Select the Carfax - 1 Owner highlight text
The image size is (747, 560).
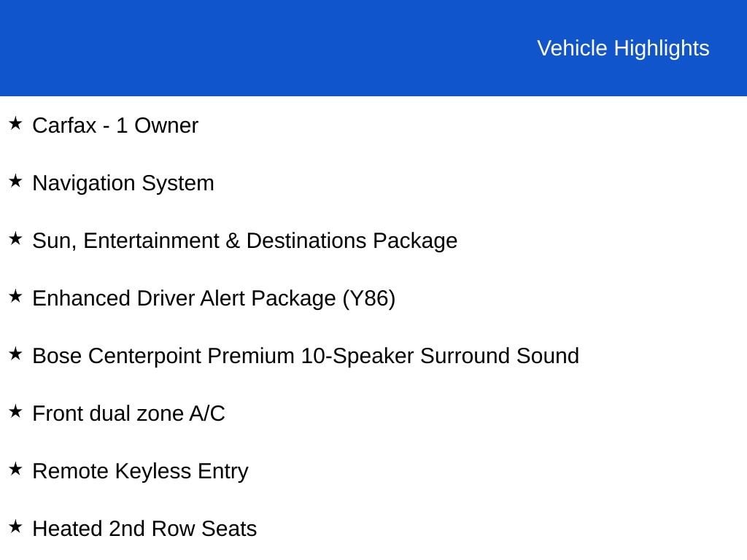[x=115, y=125]
